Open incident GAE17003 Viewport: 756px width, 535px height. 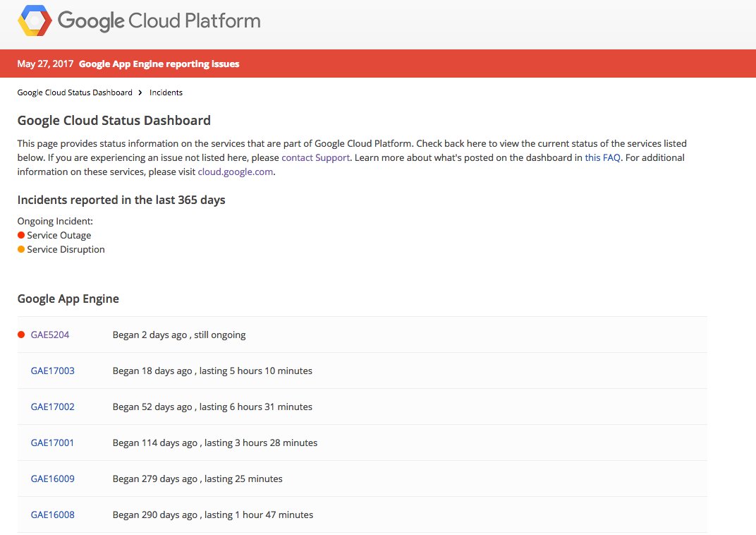tap(53, 371)
